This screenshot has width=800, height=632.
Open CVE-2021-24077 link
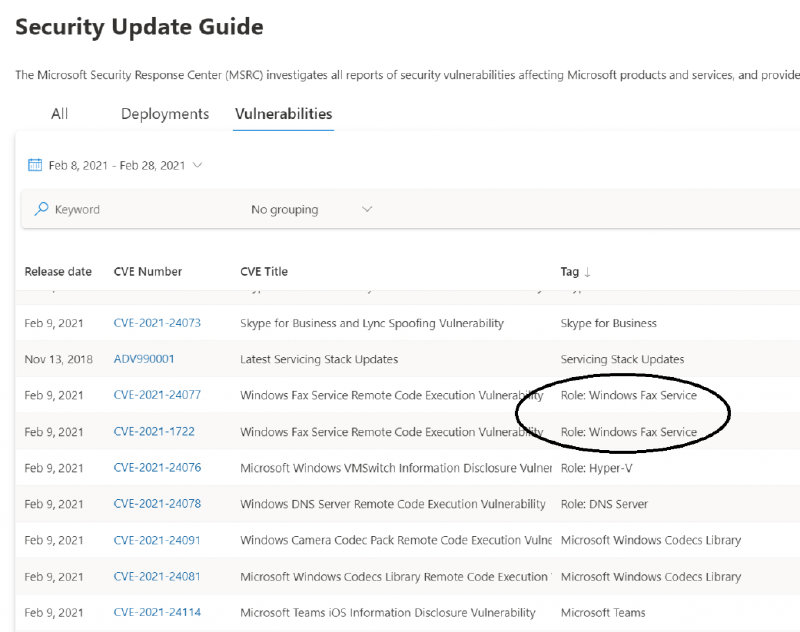point(157,395)
